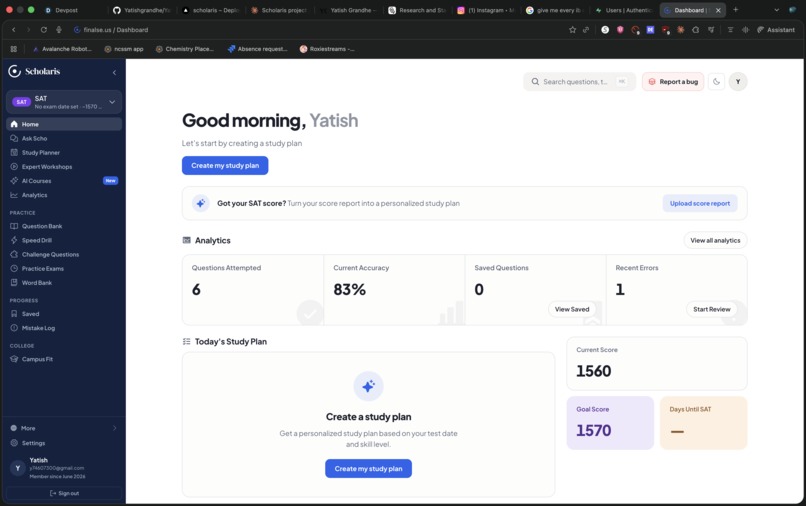Click the apps grid icon in bookmarks bar
Image resolution: width=806 pixels, height=506 pixels.
point(14,49)
